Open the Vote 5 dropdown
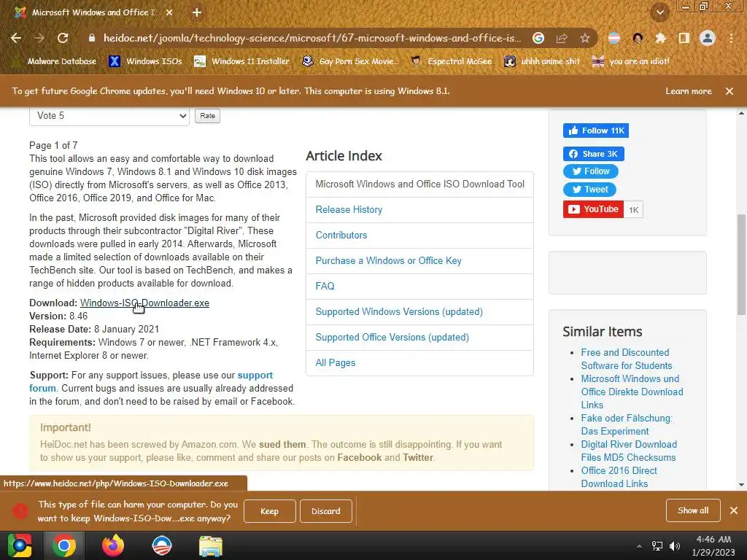The height and width of the screenshot is (560, 747). pos(109,116)
